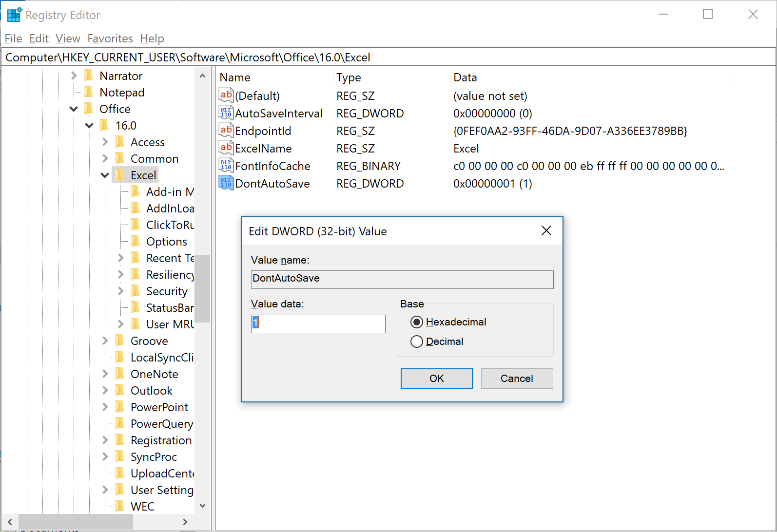
Task: Click the Value data input field
Action: pyautogui.click(x=318, y=324)
